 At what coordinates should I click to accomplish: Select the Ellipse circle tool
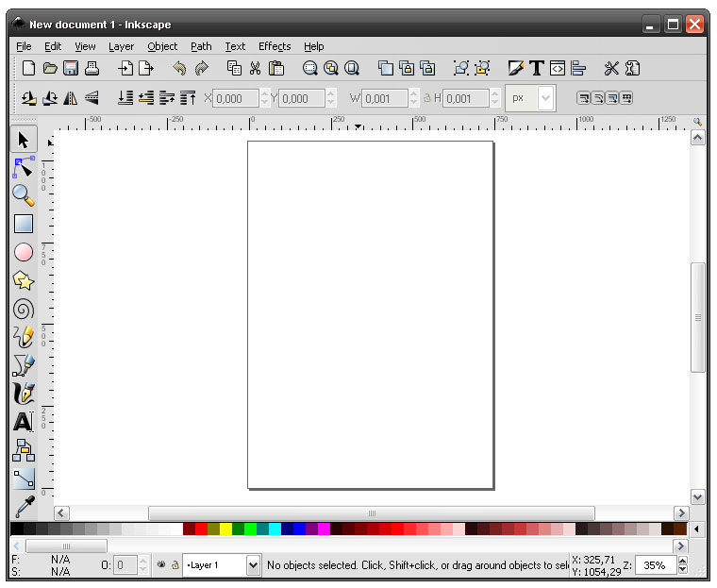tap(24, 252)
